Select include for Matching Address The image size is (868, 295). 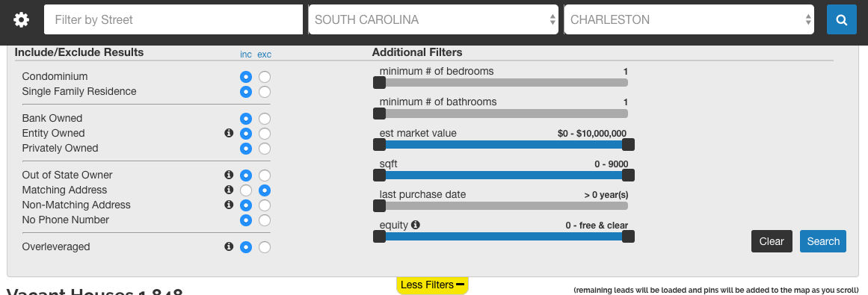(x=246, y=190)
